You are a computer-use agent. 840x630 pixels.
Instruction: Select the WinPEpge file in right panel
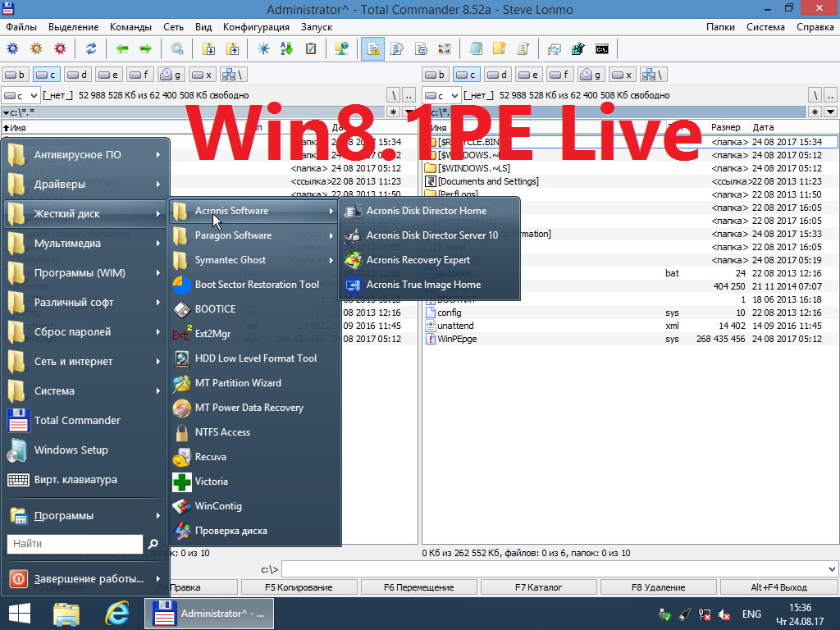click(x=631, y=339)
